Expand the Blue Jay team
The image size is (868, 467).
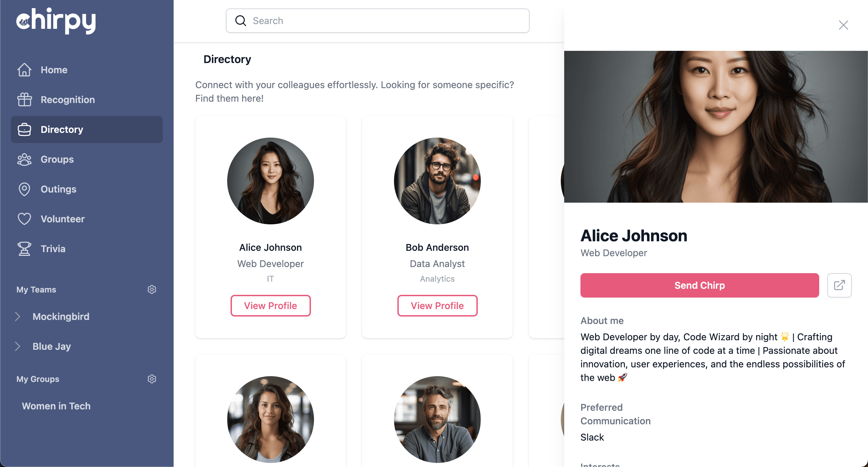click(x=18, y=346)
